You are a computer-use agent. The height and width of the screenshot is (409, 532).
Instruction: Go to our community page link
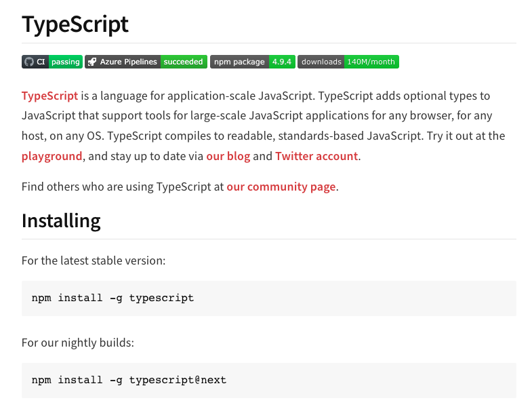[x=281, y=187]
